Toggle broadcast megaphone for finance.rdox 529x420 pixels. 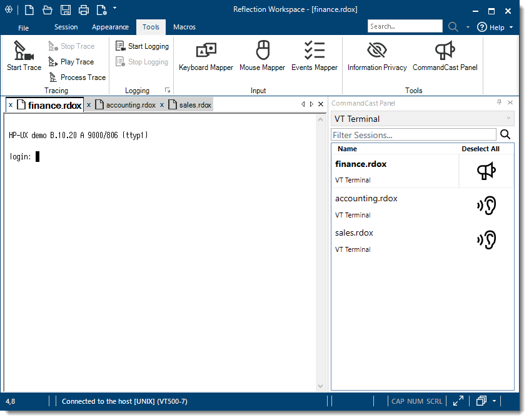486,171
